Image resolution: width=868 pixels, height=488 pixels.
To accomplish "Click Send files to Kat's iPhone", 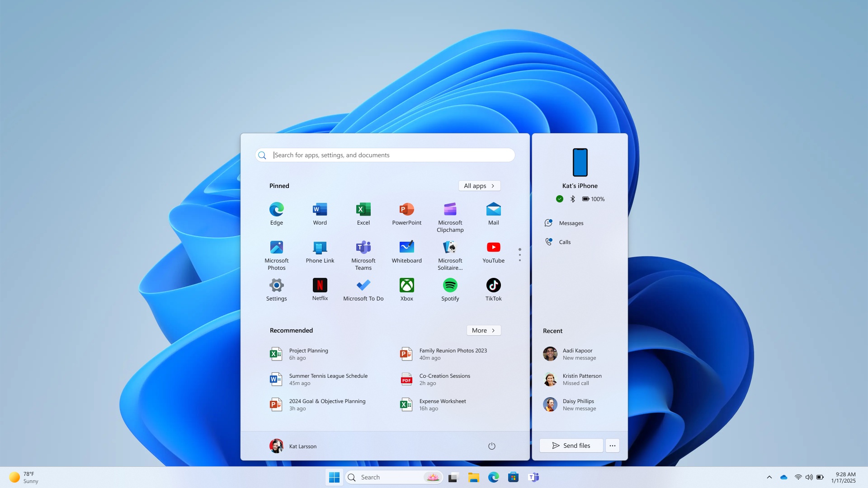I will point(571,445).
